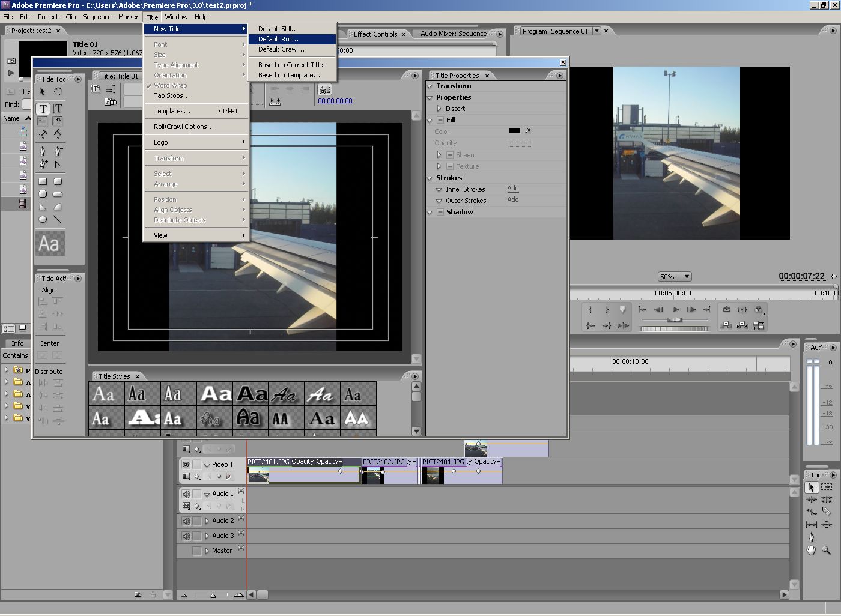Select the Vertical Type tool
841x616 pixels.
tap(58, 109)
